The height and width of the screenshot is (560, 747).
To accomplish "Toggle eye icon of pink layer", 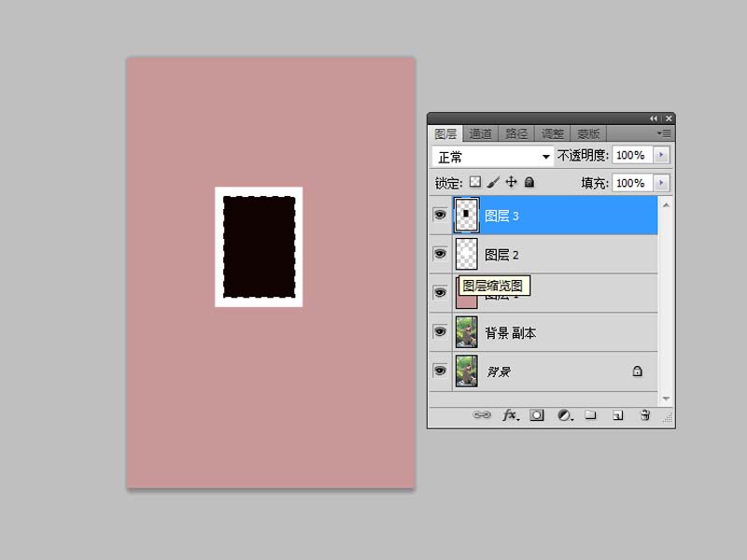I will pos(440,293).
